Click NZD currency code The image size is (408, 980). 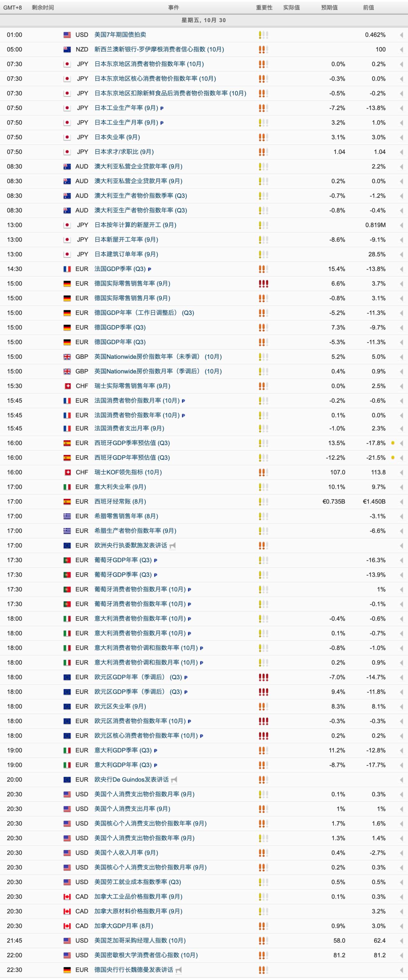(x=82, y=49)
